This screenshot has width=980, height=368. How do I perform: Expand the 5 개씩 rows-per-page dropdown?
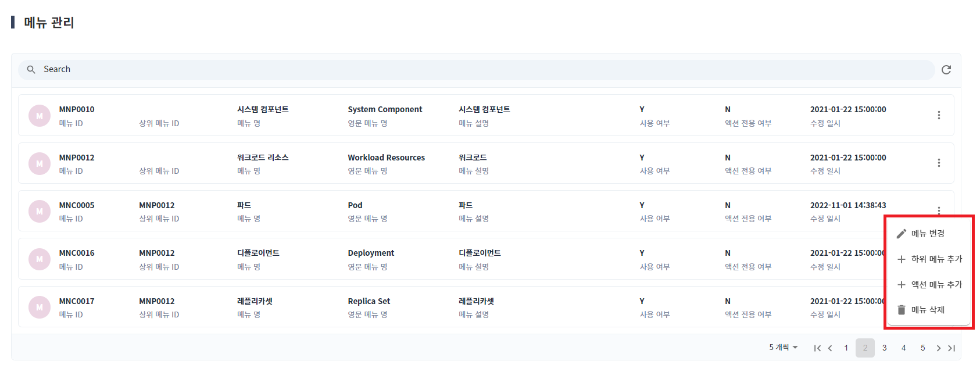(784, 348)
